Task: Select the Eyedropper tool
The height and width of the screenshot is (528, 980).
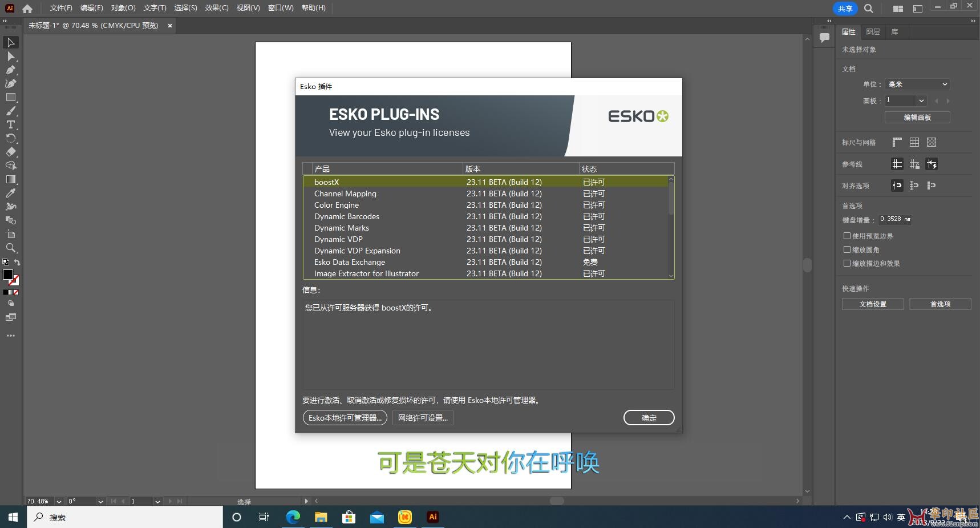Action: pyautogui.click(x=10, y=194)
